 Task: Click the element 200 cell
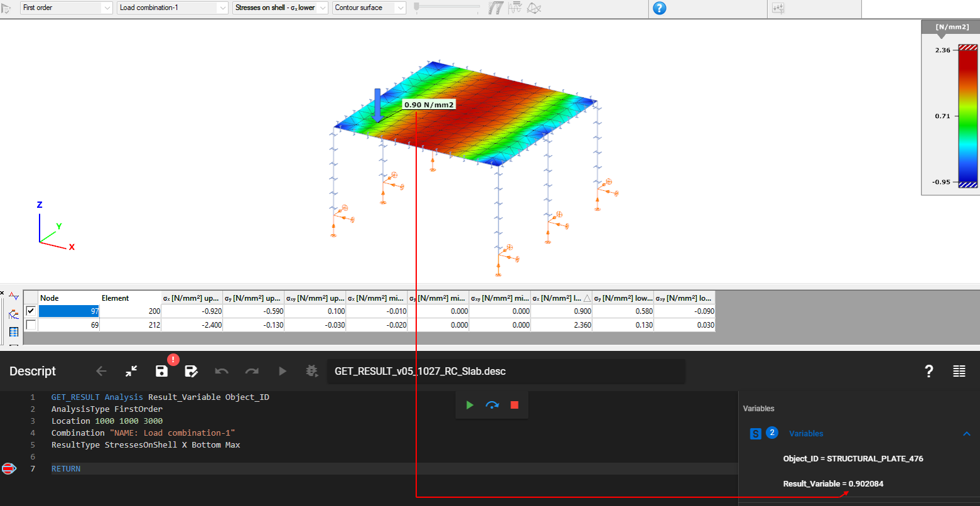131,311
